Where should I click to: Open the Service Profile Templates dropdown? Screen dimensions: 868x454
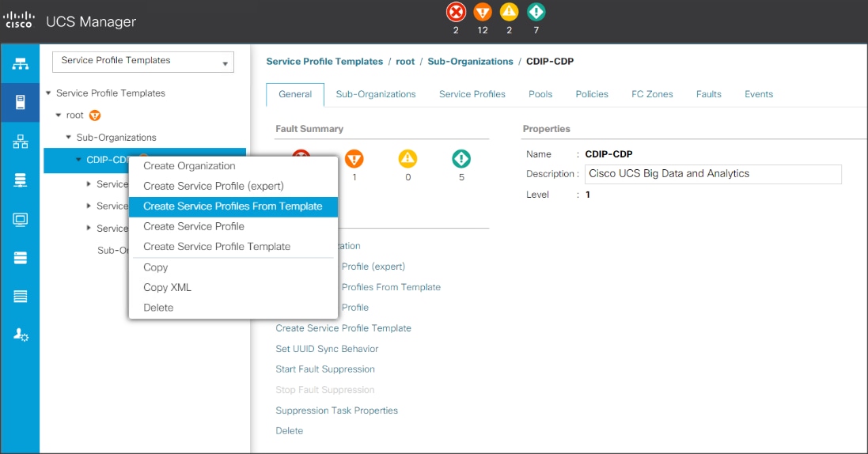(x=143, y=62)
